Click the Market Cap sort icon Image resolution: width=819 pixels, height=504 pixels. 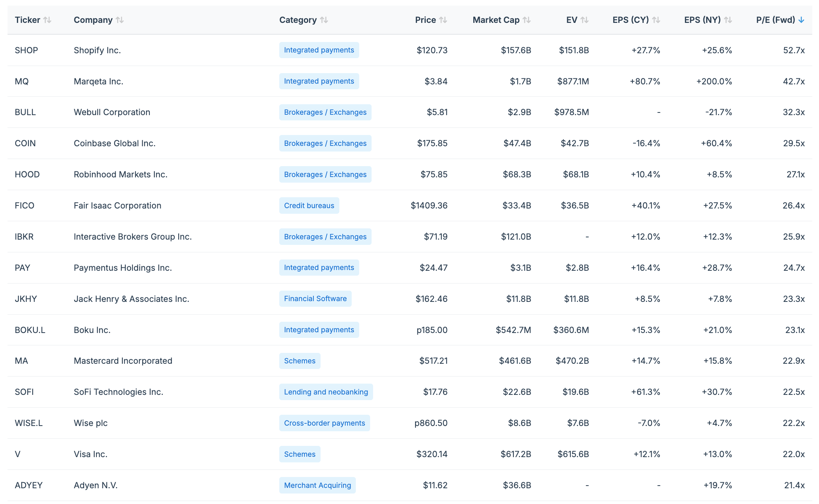tap(527, 20)
